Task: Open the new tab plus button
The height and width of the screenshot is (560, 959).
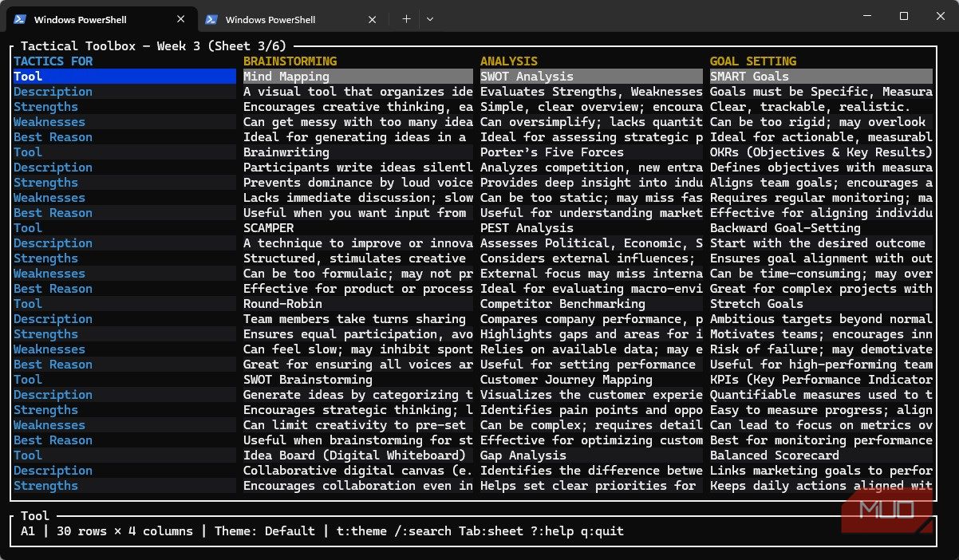Action: tap(406, 19)
